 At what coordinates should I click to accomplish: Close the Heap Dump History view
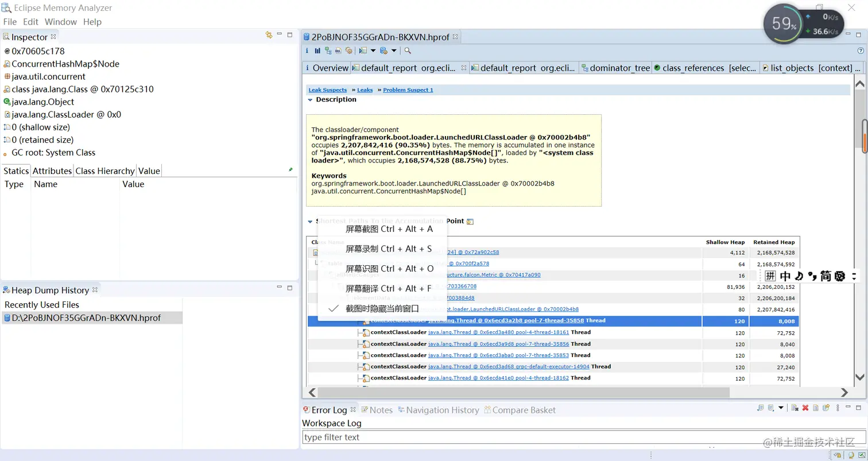(95, 290)
